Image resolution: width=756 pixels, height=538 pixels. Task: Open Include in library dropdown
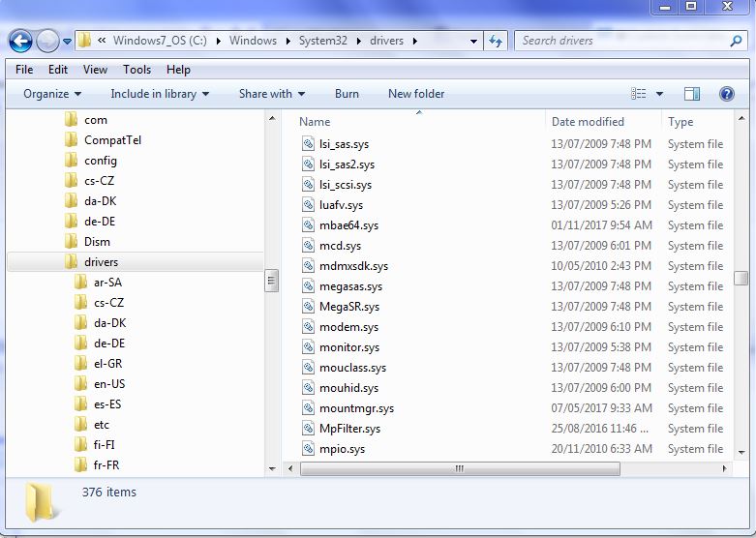click(160, 94)
